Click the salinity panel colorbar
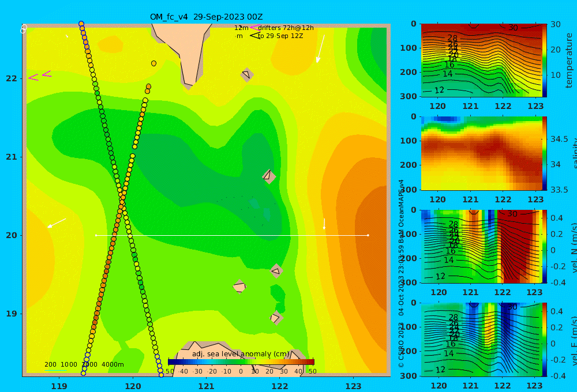This screenshot has height=392, width=577. pos(545,153)
